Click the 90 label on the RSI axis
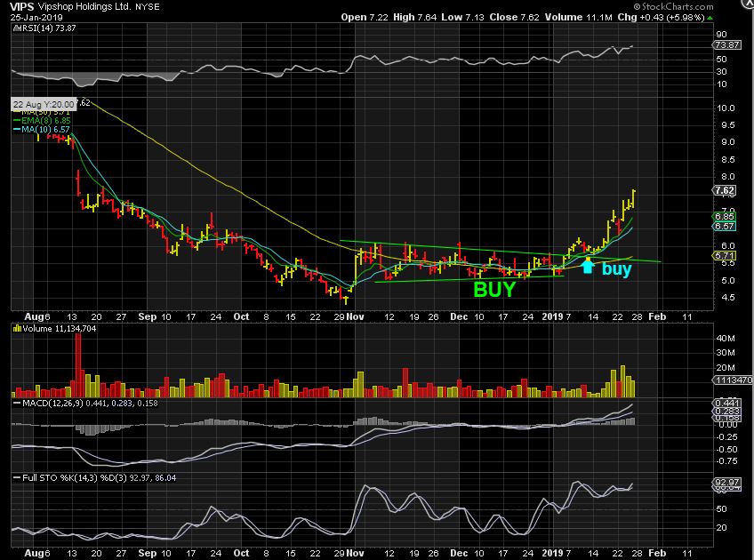754x560 pixels. point(721,35)
